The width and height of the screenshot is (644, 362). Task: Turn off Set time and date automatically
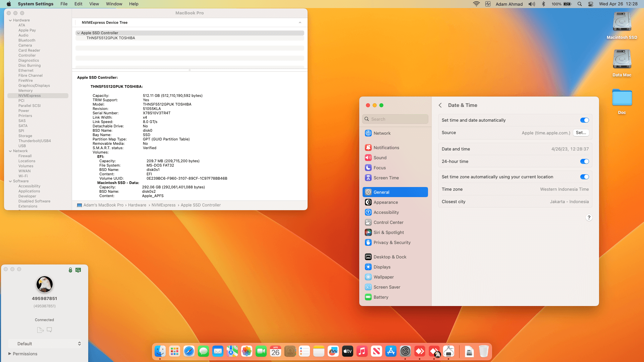pyautogui.click(x=584, y=120)
